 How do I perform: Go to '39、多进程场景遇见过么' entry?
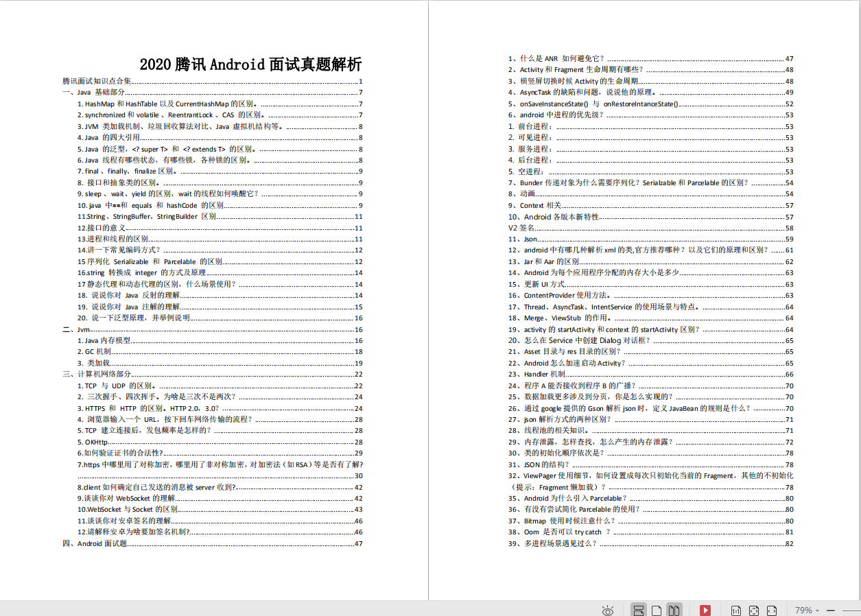[x=651, y=543]
